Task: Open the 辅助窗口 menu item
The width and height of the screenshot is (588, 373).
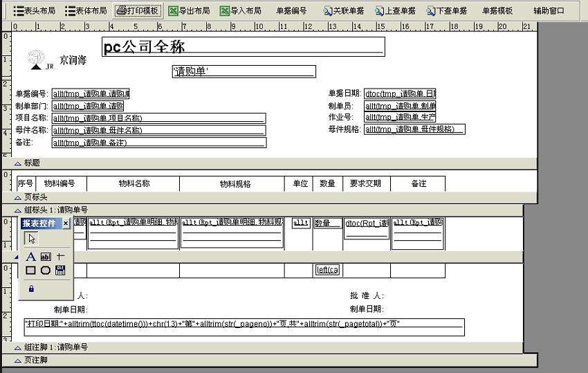Action: (549, 10)
